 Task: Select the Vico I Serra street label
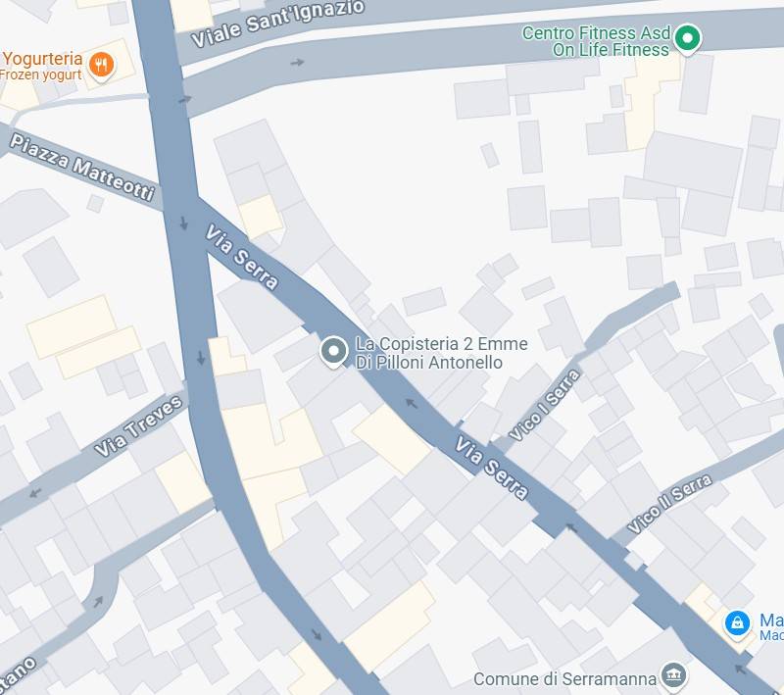tap(545, 405)
